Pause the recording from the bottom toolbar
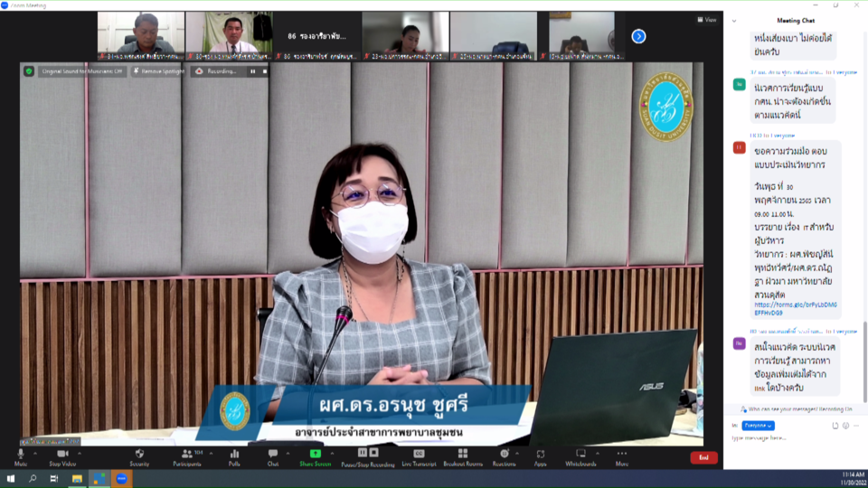 coord(362,453)
